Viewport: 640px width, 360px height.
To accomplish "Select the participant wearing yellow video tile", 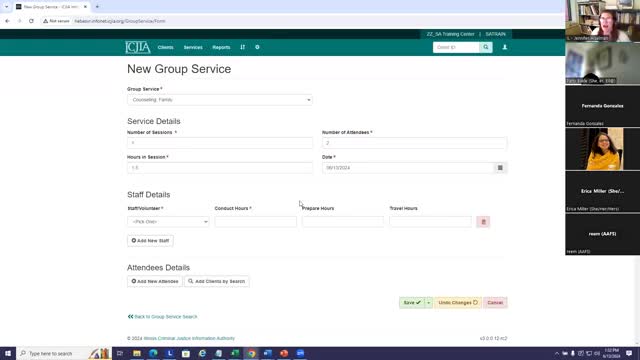I will pos(602,149).
